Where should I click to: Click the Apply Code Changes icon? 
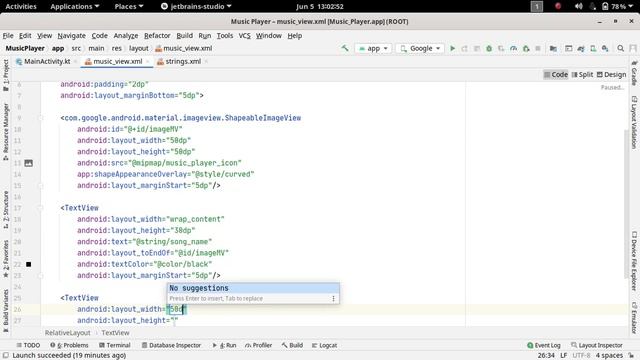pyautogui.click(x=477, y=48)
